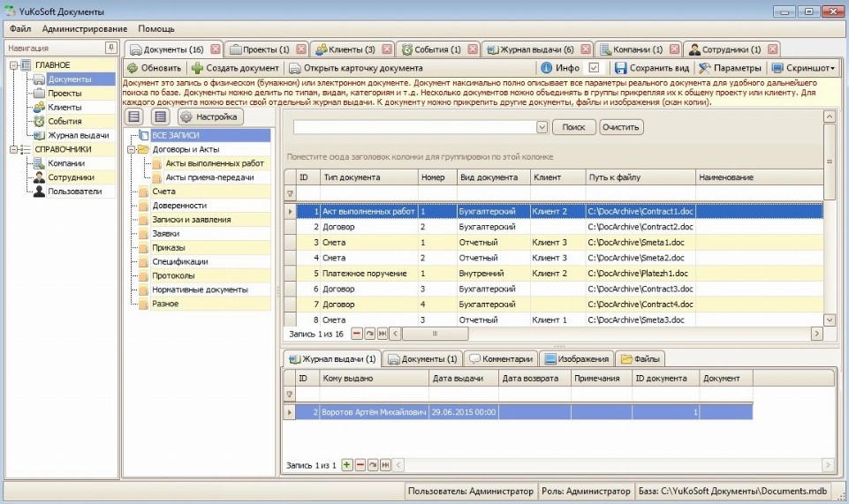This screenshot has height=504, width=849.
Task: Switch to the Комментарии tab
Action: [x=501, y=359]
